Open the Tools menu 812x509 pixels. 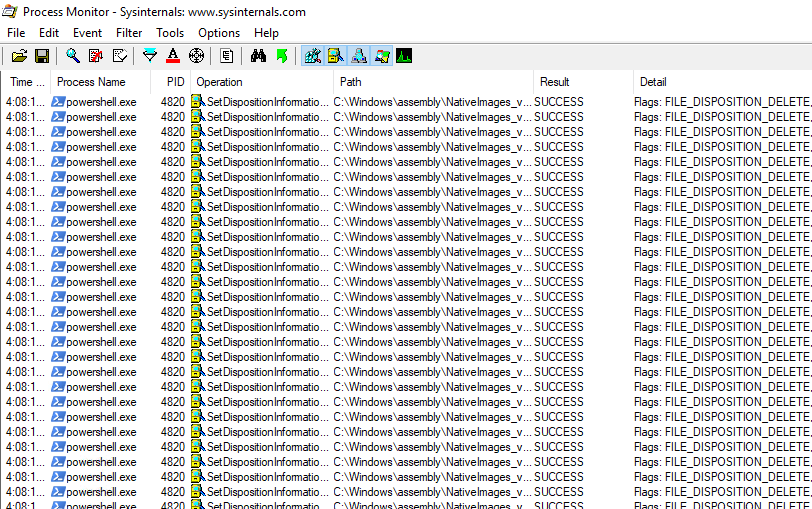click(x=170, y=33)
